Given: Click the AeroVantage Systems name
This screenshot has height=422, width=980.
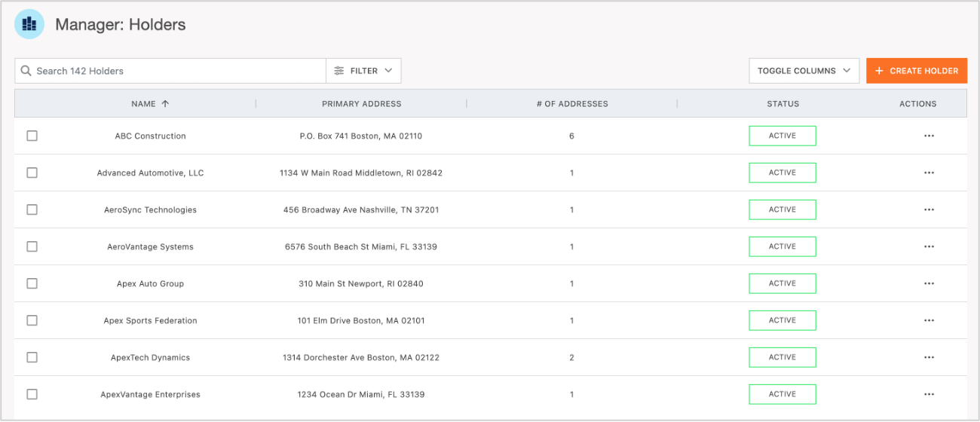Looking at the screenshot, I should 150,247.
